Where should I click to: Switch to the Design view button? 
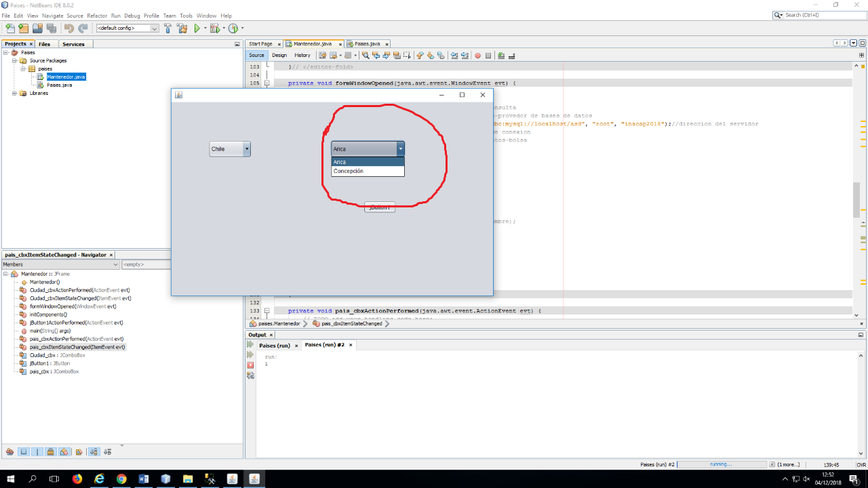(x=279, y=56)
